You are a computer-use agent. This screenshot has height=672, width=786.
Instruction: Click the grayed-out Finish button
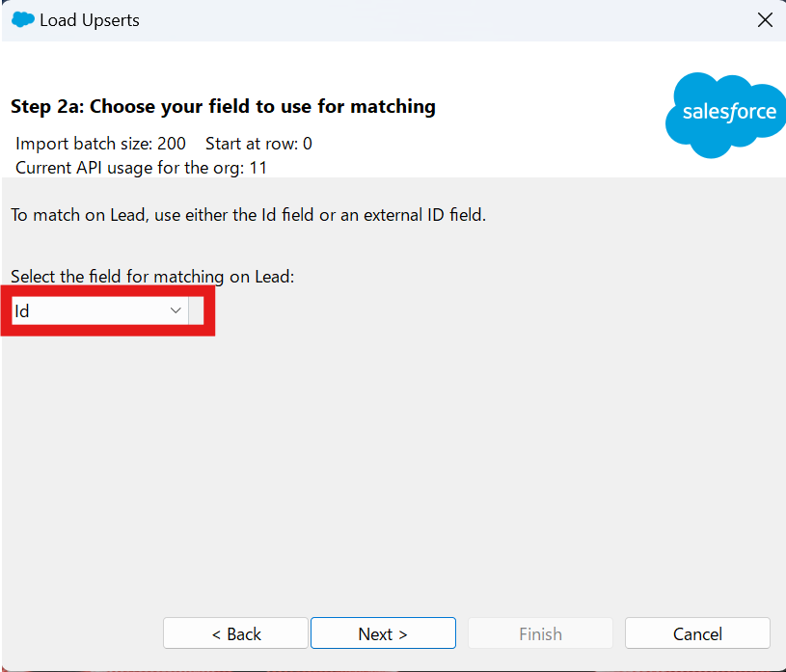[x=540, y=633]
